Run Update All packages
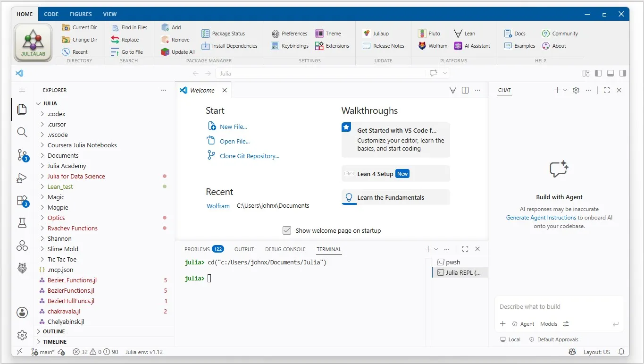 pyautogui.click(x=178, y=52)
